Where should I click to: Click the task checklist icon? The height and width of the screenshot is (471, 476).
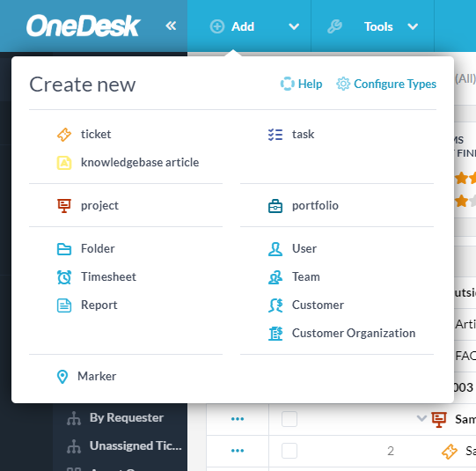point(275,135)
